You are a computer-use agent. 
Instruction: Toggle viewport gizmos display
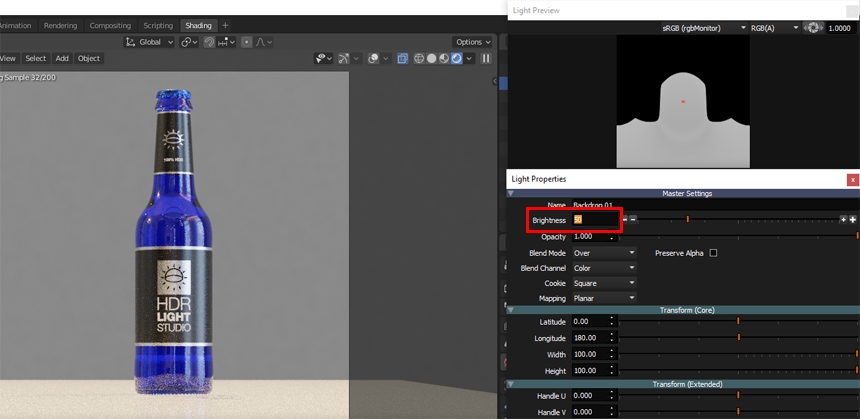tap(344, 58)
